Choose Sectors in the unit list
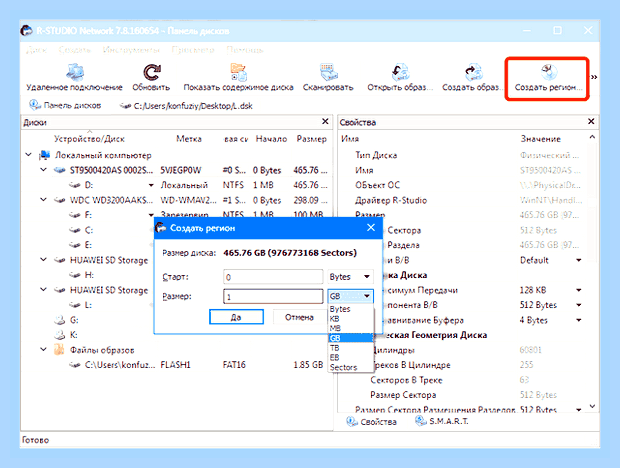 tap(350, 367)
